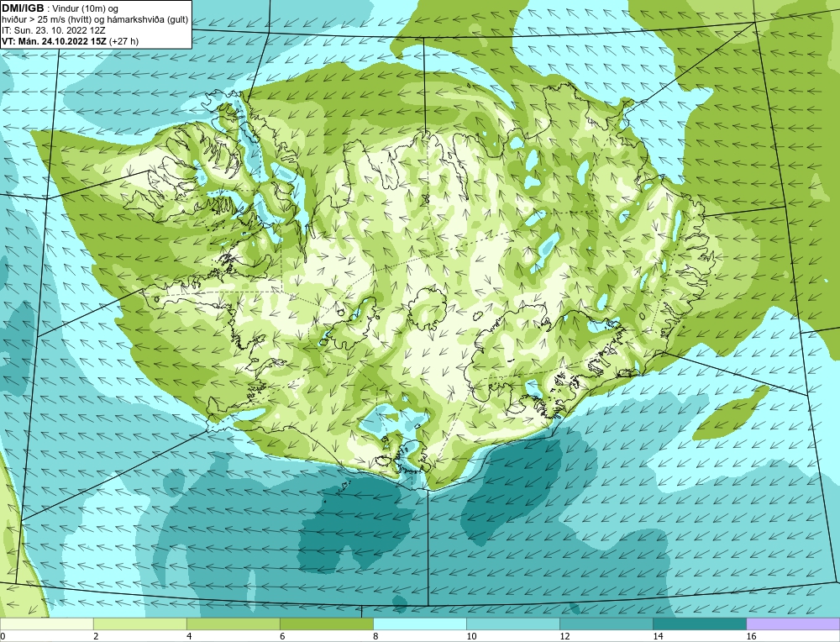Click the 4–6 m/s green legend swatch
840x642 pixels.
(x=233, y=624)
